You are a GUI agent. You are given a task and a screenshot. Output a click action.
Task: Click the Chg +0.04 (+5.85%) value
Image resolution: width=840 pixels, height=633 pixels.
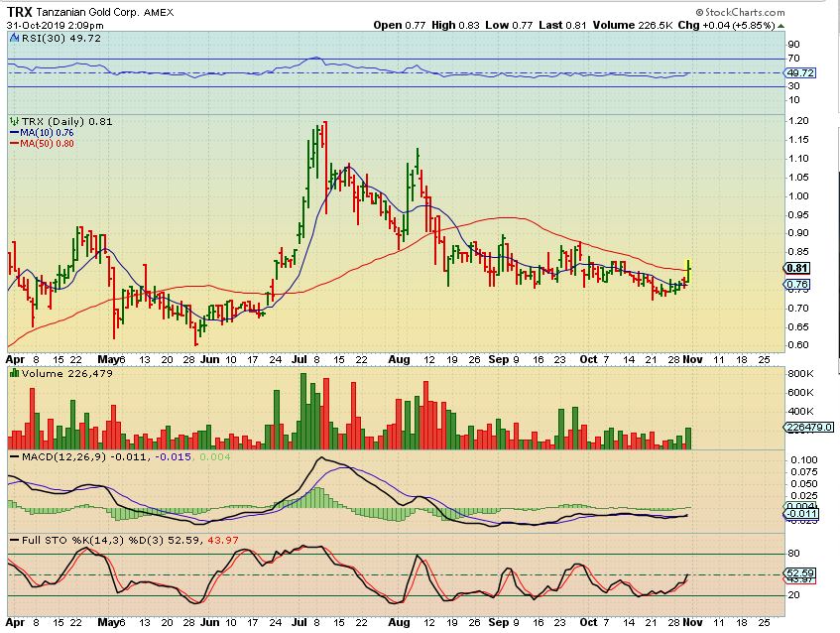point(726,25)
